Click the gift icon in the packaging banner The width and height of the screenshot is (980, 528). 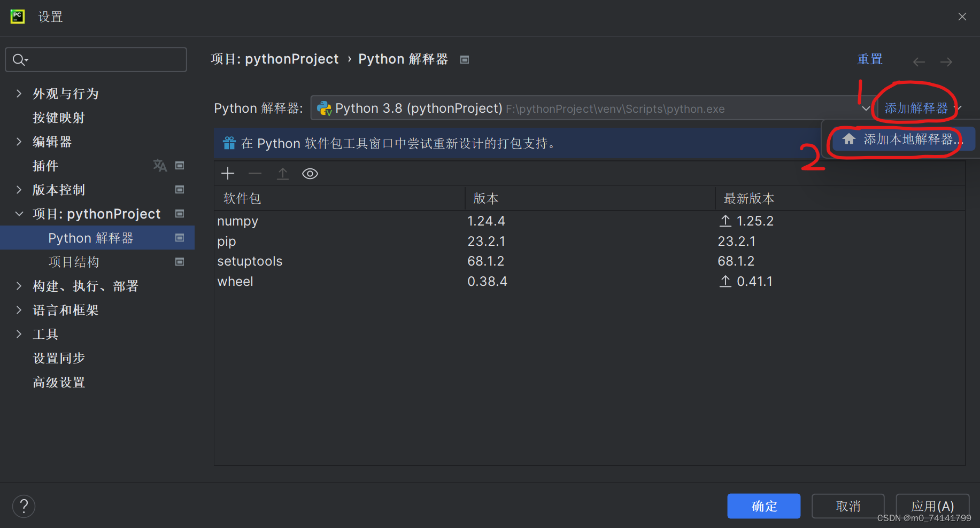229,143
